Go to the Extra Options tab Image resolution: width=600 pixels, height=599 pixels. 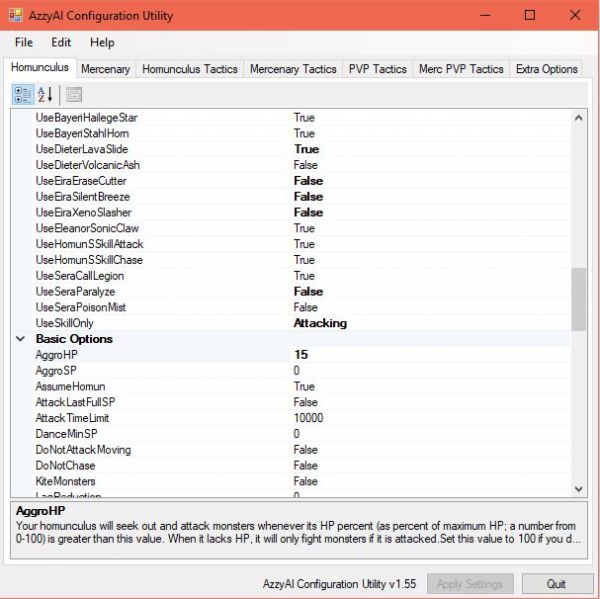pyautogui.click(x=546, y=69)
